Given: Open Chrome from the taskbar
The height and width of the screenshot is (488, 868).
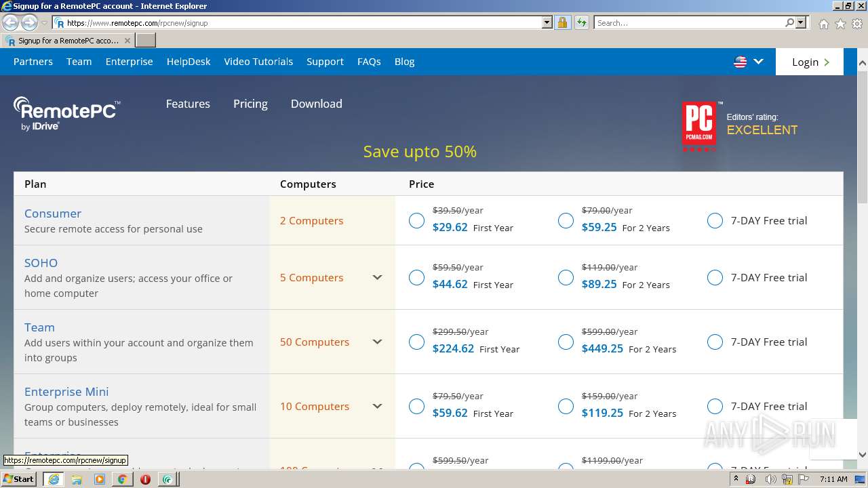Looking at the screenshot, I should pos(122,479).
